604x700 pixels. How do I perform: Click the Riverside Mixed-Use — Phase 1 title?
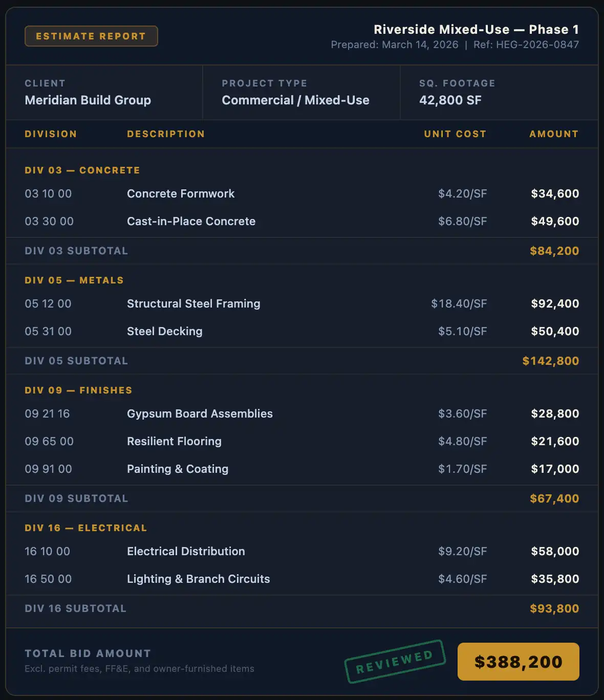(x=476, y=30)
